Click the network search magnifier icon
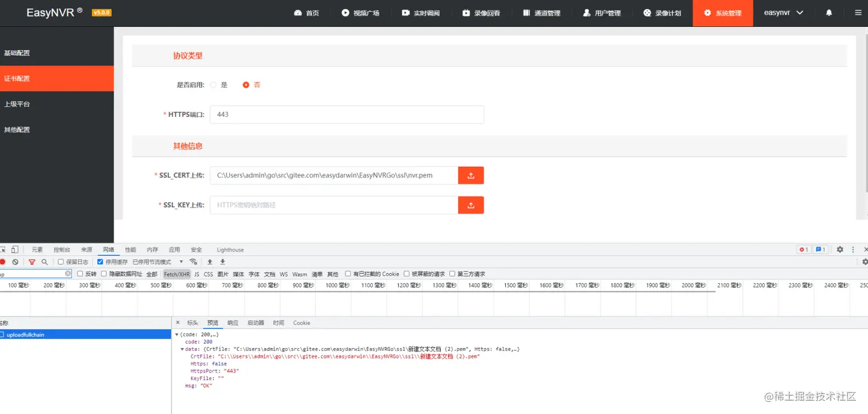868x414 pixels. click(x=45, y=261)
